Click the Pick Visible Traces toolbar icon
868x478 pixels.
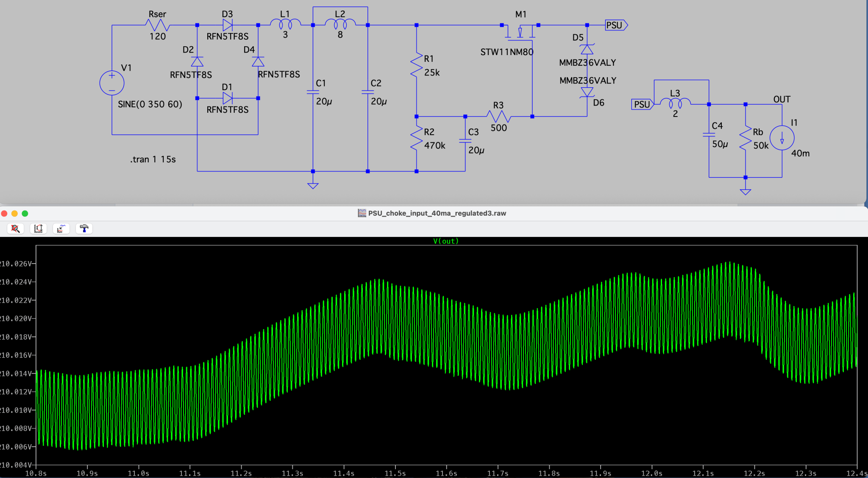pyautogui.click(x=61, y=229)
